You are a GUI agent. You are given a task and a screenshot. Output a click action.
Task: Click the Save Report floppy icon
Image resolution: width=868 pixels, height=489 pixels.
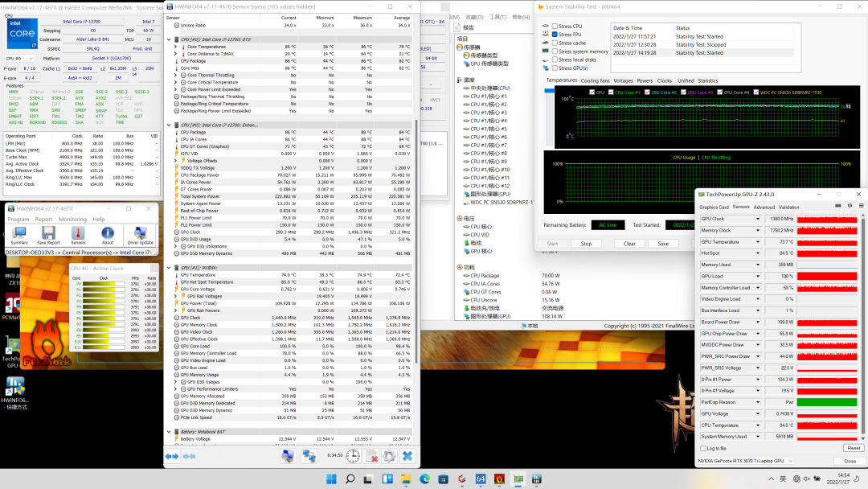point(48,235)
